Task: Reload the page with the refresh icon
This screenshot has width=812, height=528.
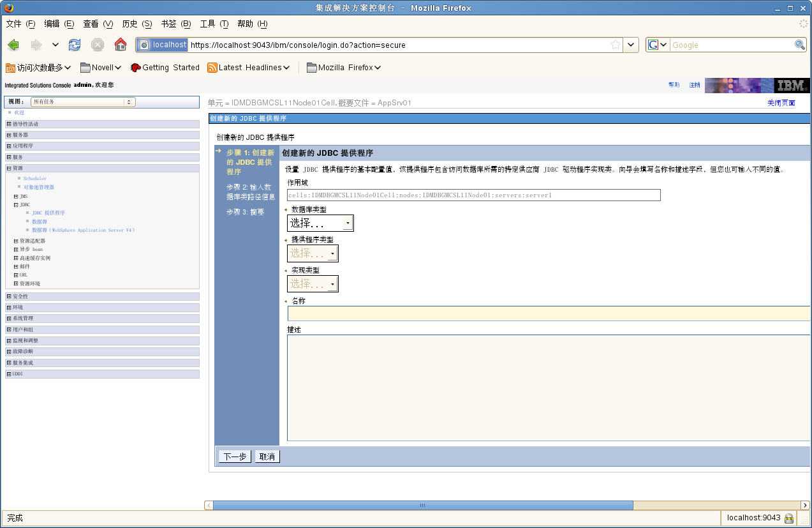Action: [x=75, y=45]
